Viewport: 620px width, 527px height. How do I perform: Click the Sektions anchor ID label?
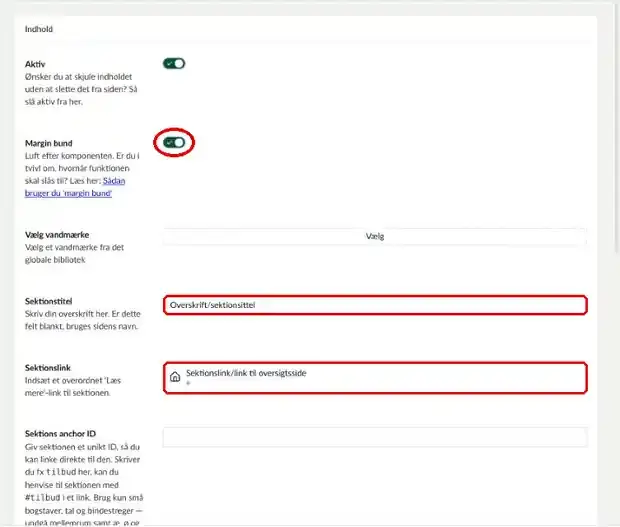(x=60, y=434)
